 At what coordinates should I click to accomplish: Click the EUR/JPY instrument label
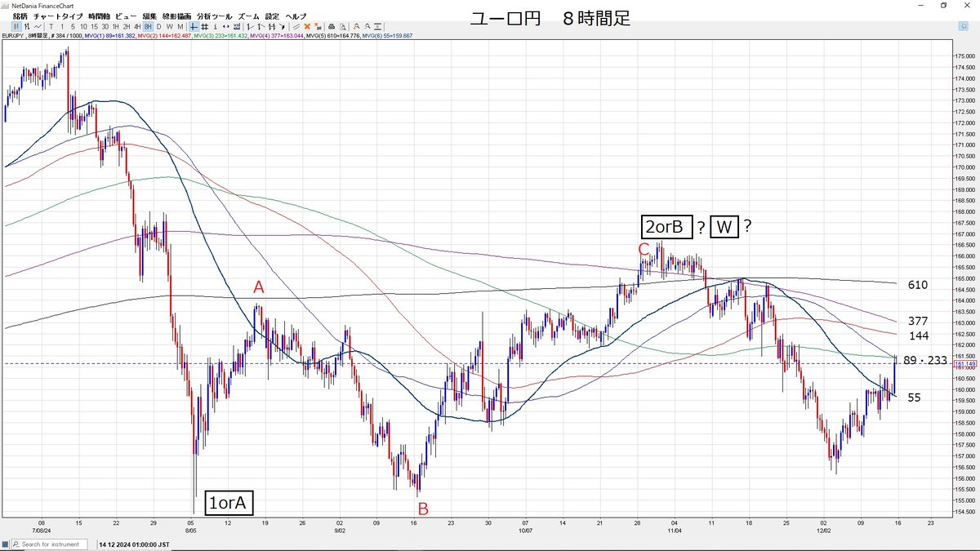point(12,36)
